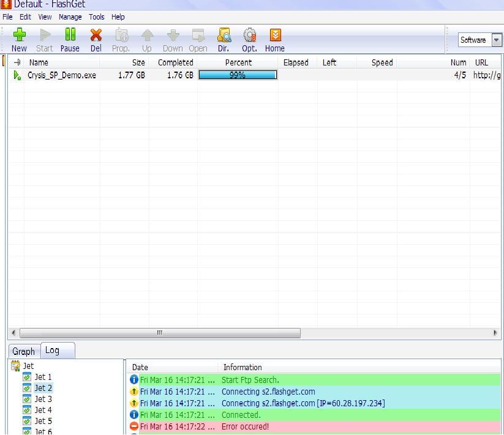The image size is (504, 435).
Task: Open the Tools menu
Action: pos(97,17)
